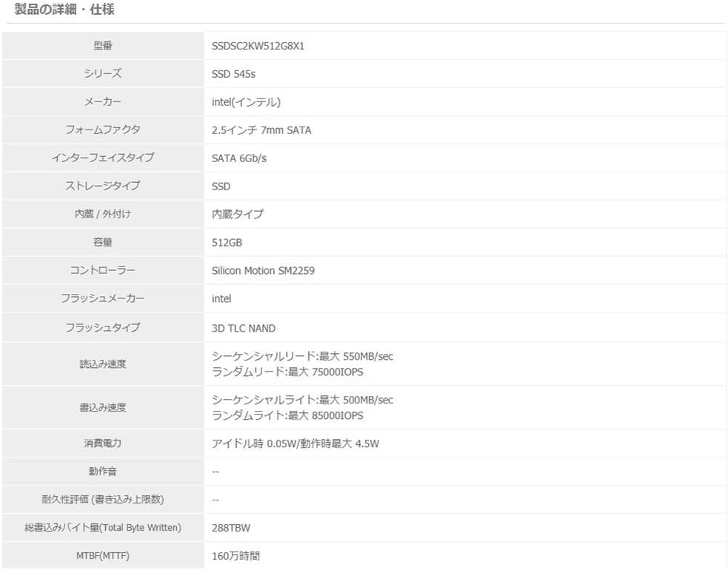Select the 内蔵 / 外付け label

coord(103,214)
